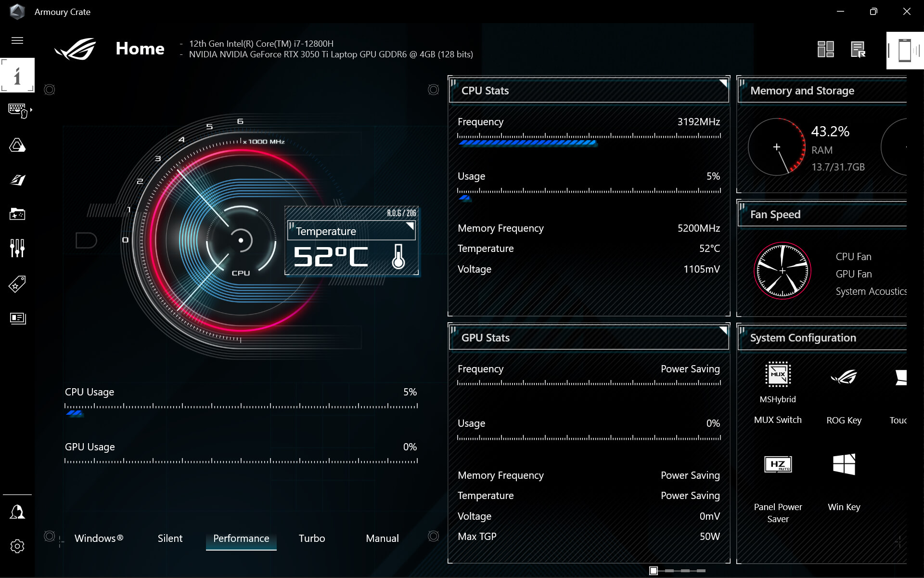Viewport: 924px width, 578px height.
Task: Switch to the Turbo performance mode
Action: point(311,538)
